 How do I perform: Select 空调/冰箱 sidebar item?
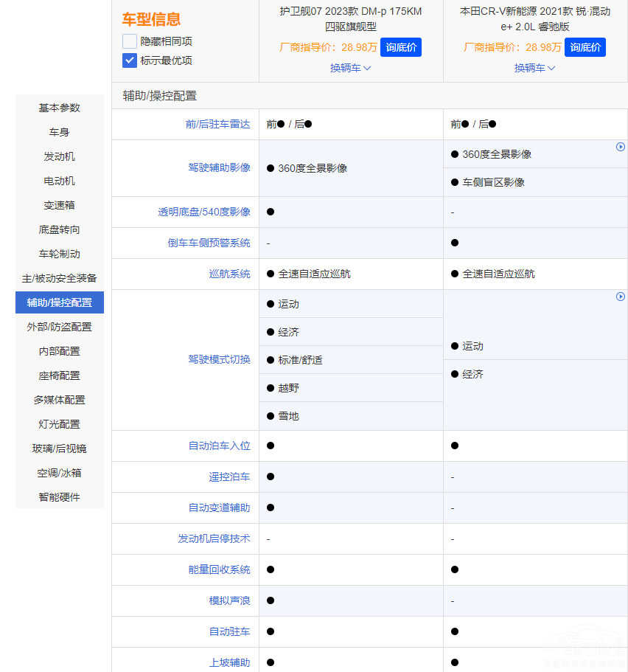click(60, 473)
